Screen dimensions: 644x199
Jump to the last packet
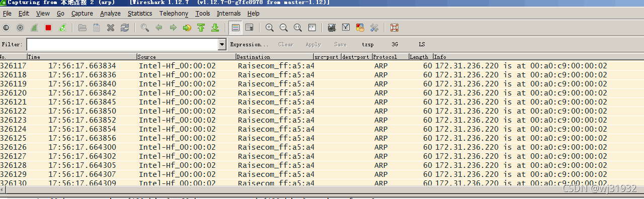(215, 28)
